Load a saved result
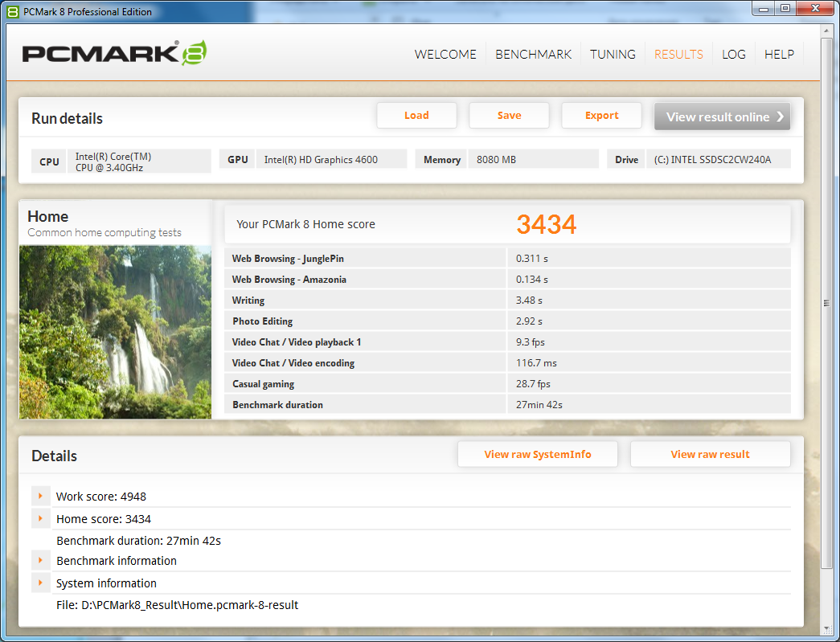The height and width of the screenshot is (642, 840). click(x=416, y=115)
